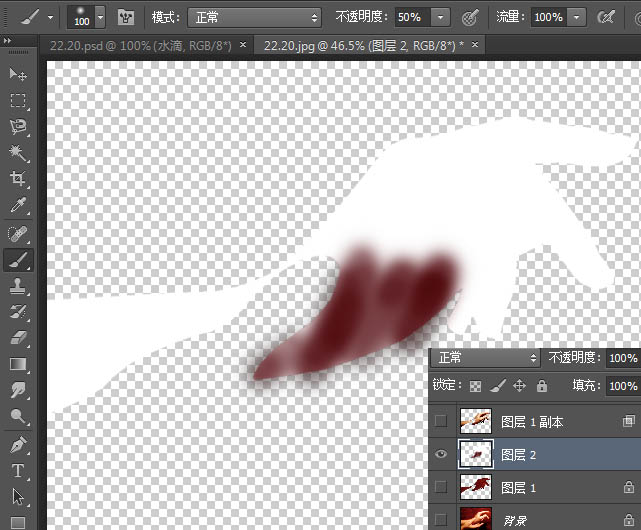Select the Eyedropper tool

pyautogui.click(x=18, y=205)
